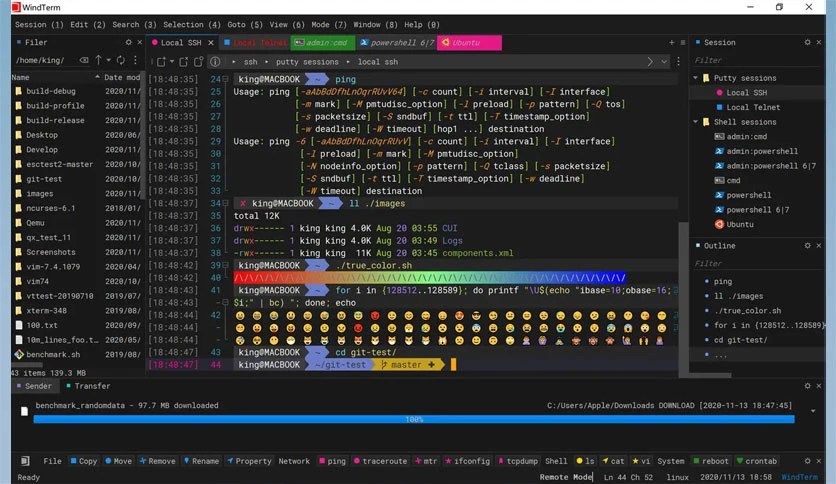Click the rainbow true color output strip
836x484 pixels.
(x=429, y=278)
